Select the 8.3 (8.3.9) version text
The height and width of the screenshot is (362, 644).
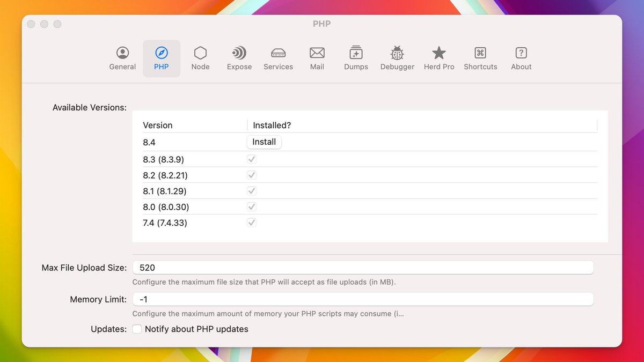click(x=163, y=159)
